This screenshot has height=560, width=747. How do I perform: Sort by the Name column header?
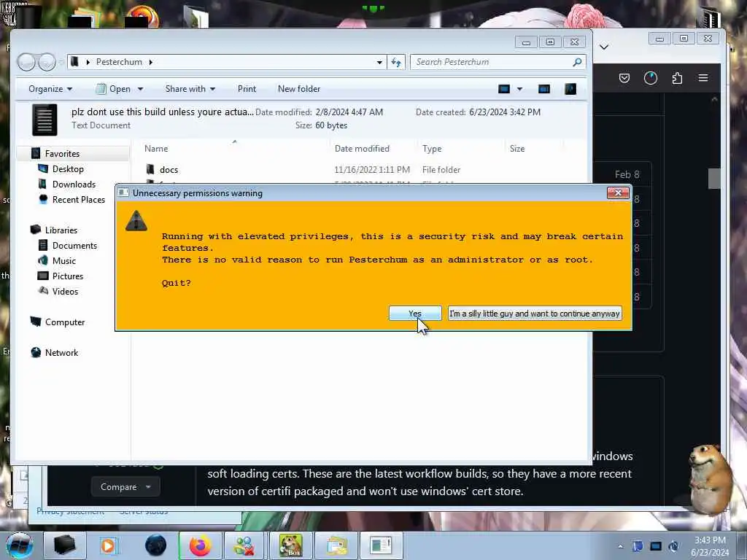click(x=156, y=149)
